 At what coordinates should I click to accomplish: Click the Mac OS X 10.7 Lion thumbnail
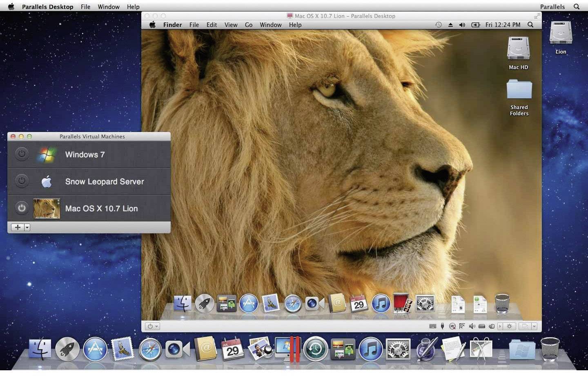(47, 208)
